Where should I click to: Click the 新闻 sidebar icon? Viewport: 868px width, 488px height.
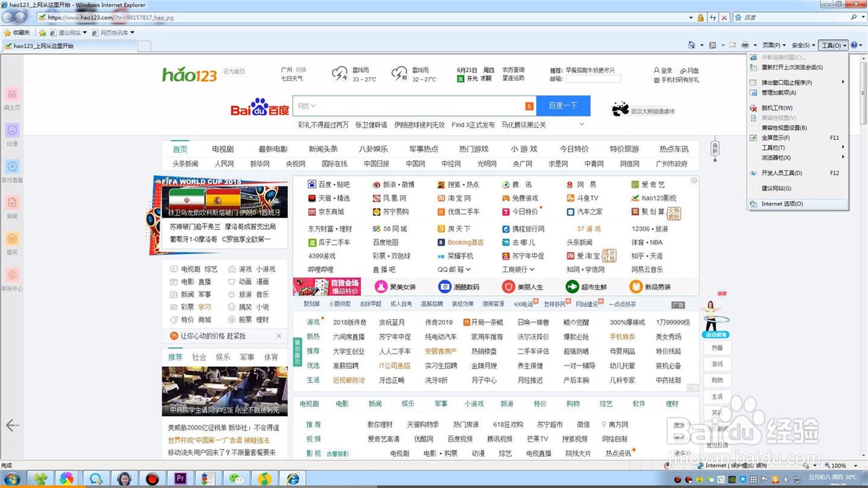(x=12, y=203)
